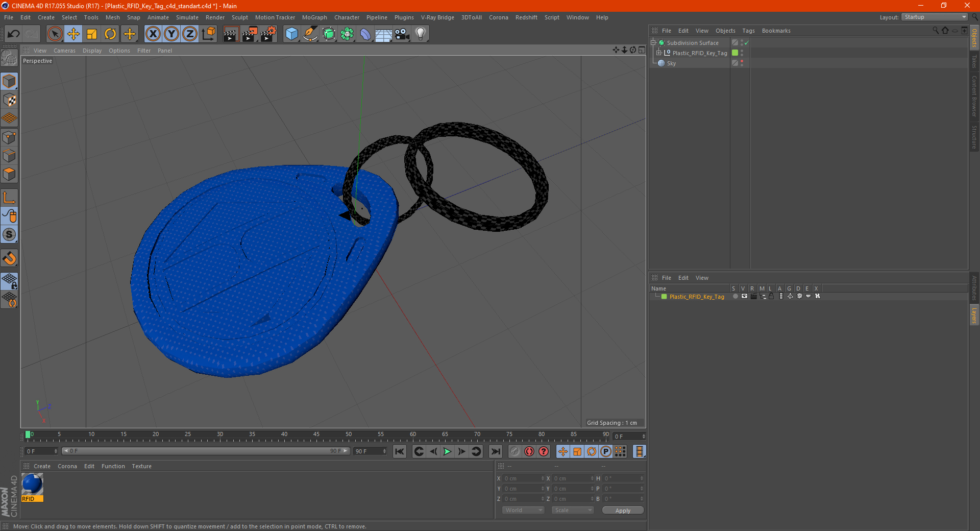Open the Layout Startup dropdown

pyautogui.click(x=935, y=17)
